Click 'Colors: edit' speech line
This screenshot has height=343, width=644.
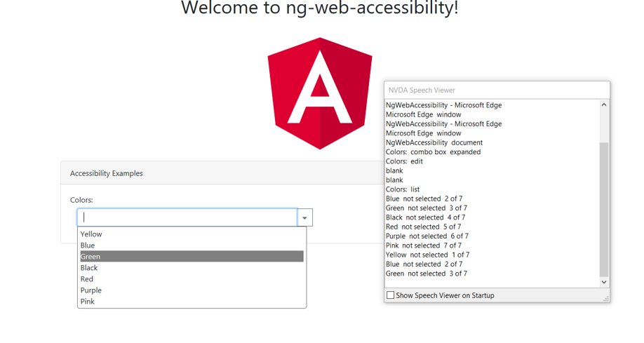click(x=404, y=161)
